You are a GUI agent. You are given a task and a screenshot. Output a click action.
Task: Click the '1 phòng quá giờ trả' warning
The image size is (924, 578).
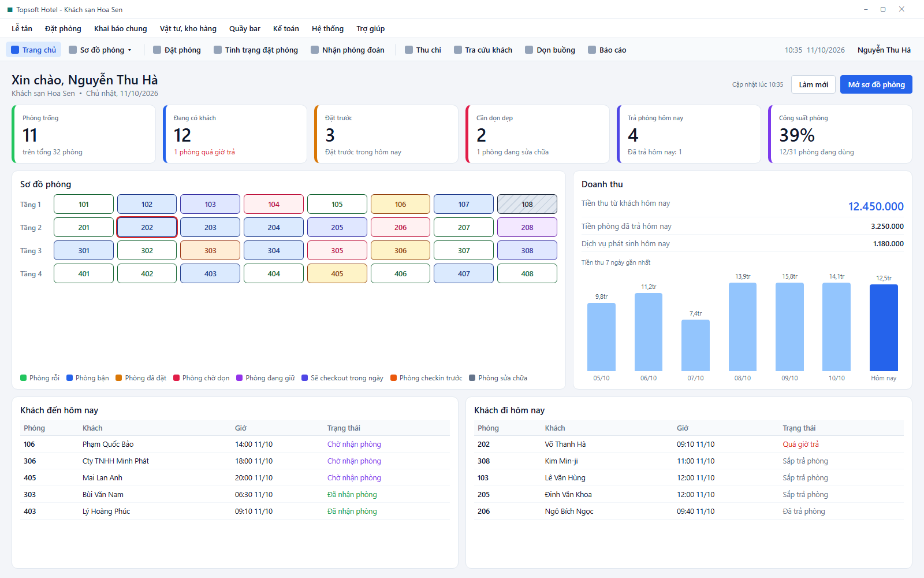pos(204,152)
